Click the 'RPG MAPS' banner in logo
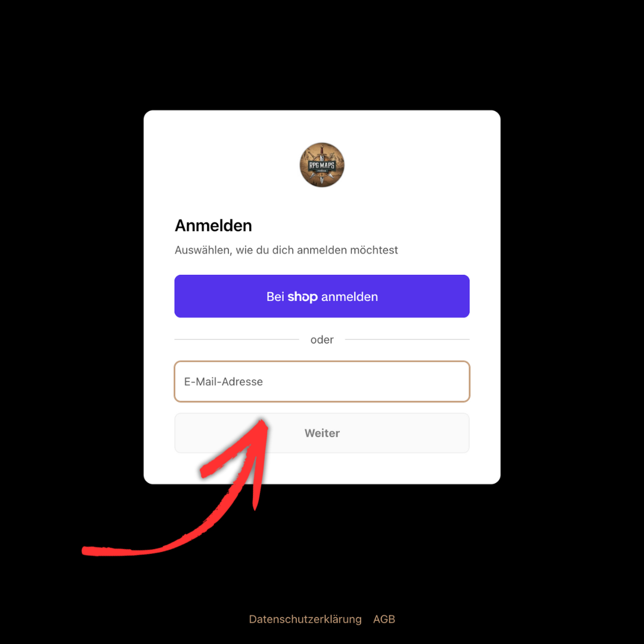The width and height of the screenshot is (644, 644). click(321, 166)
